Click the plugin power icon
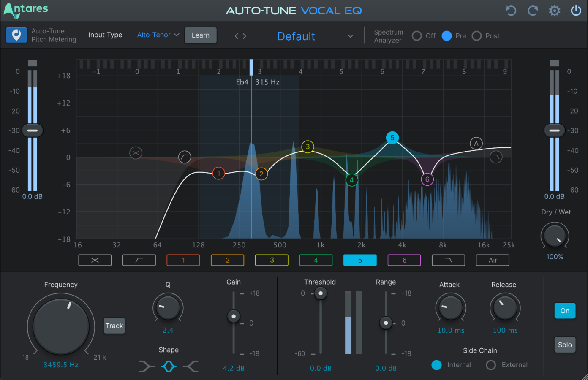 coord(576,11)
